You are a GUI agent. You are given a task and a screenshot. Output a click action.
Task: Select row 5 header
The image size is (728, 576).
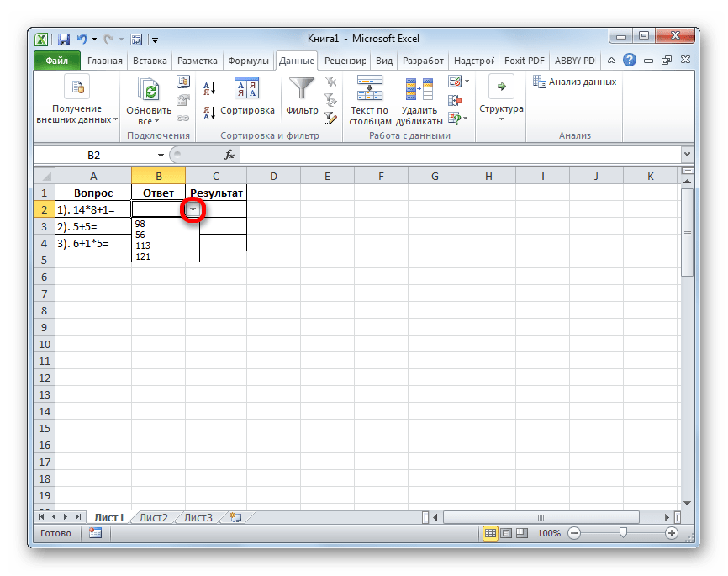click(45, 260)
